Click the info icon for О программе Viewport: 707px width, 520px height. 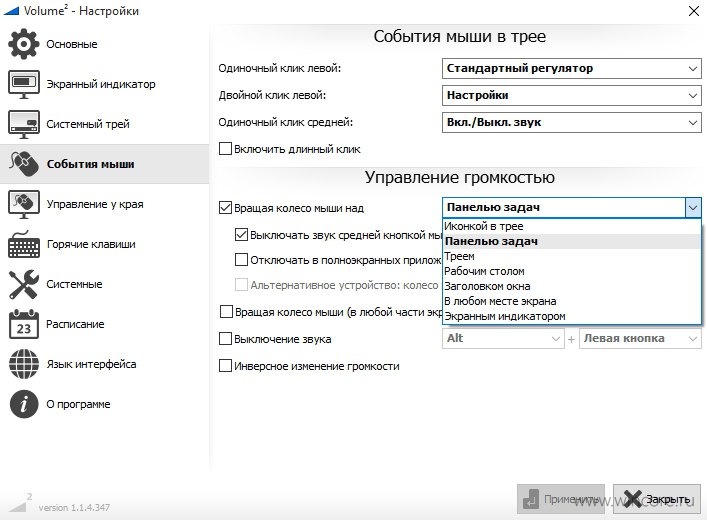click(23, 404)
